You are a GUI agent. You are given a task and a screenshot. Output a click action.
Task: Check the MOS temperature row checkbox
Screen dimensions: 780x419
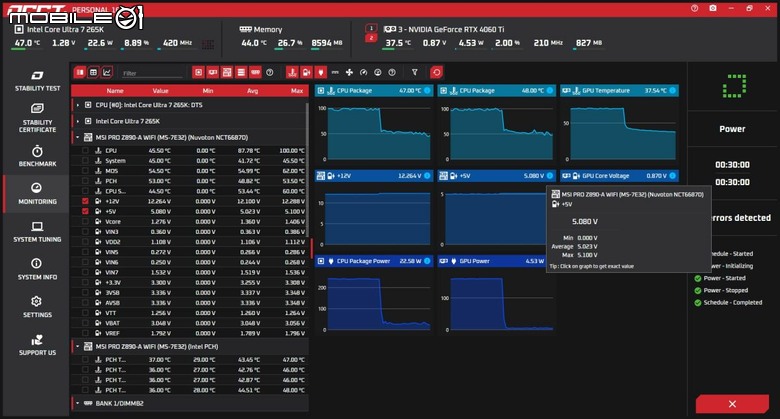pos(85,171)
